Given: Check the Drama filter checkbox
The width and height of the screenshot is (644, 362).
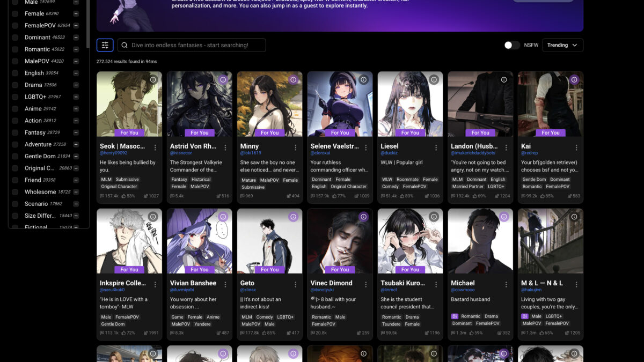Looking at the screenshot, I should coord(15,85).
